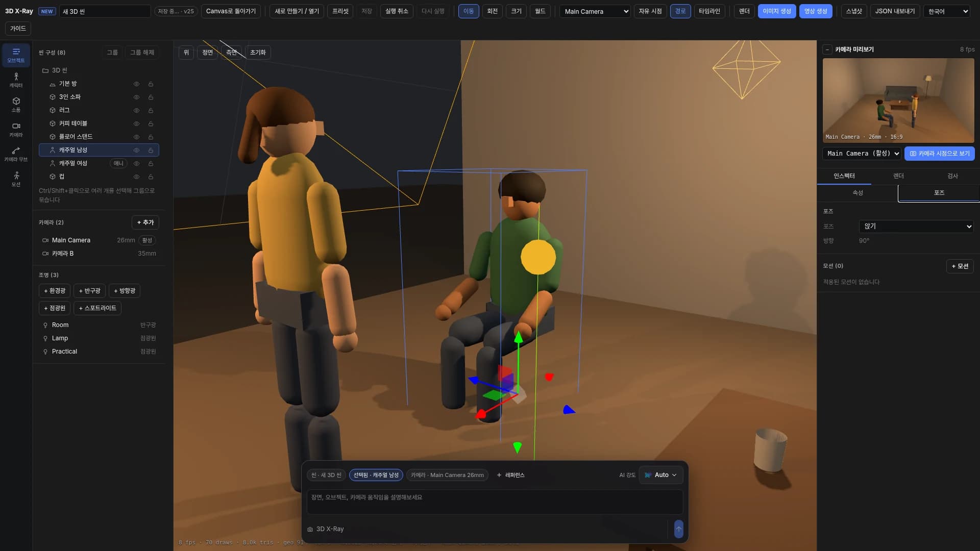This screenshot has height=551, width=980.
Task: Switch to the 렌더 inspector tab
Action: click(898, 176)
